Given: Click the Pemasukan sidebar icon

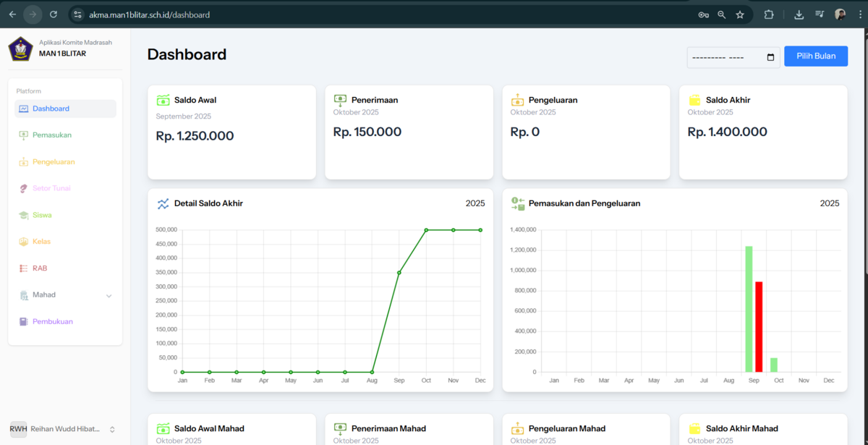Looking at the screenshot, I should click(23, 135).
